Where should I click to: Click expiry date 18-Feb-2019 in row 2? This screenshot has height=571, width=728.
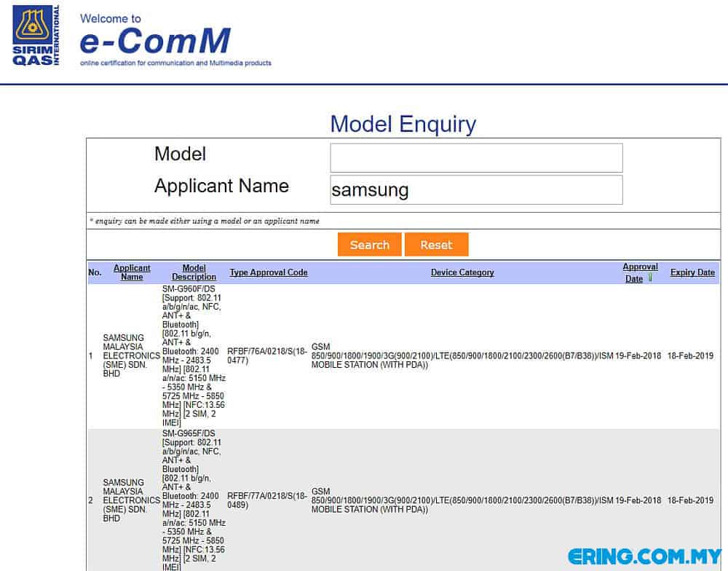(690, 500)
